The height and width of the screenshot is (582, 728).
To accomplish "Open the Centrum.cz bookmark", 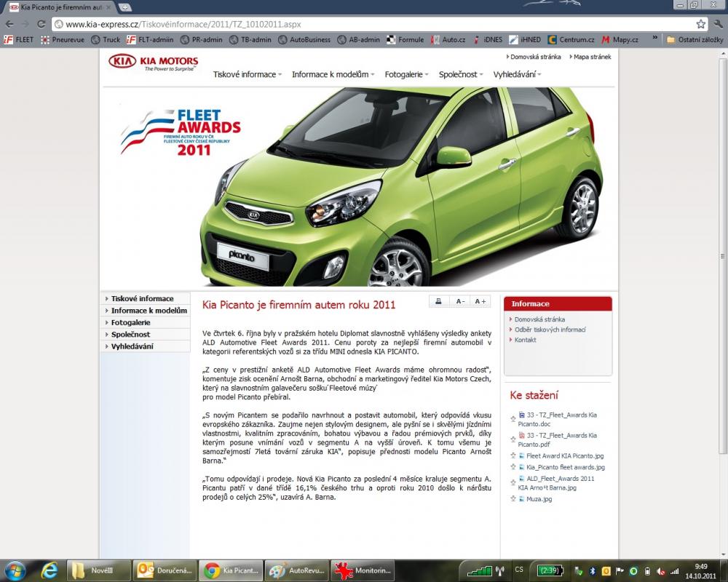I will point(571,40).
